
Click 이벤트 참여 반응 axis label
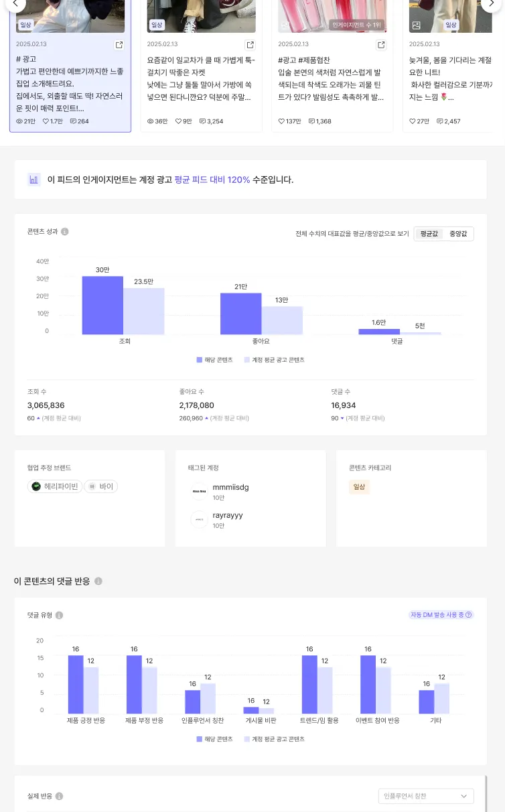[x=378, y=720]
